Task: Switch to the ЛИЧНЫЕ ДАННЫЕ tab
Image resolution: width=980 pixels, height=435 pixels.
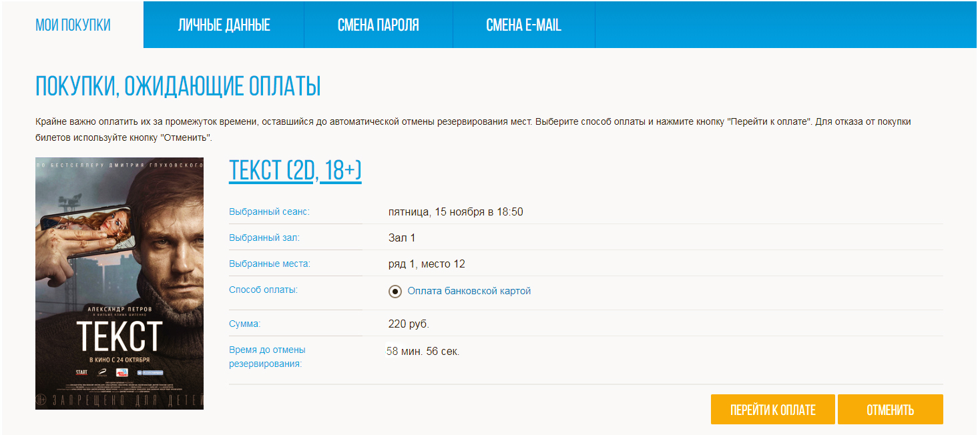Action: point(224,25)
